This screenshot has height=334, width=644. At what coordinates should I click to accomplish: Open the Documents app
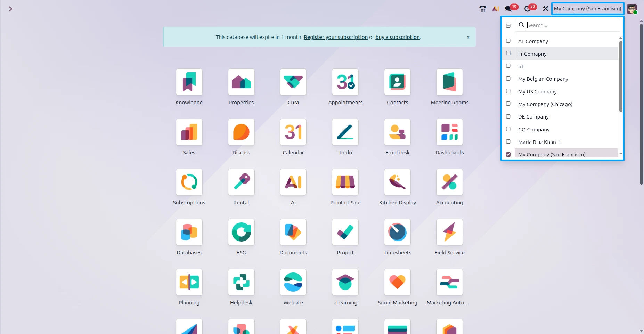[x=293, y=232]
